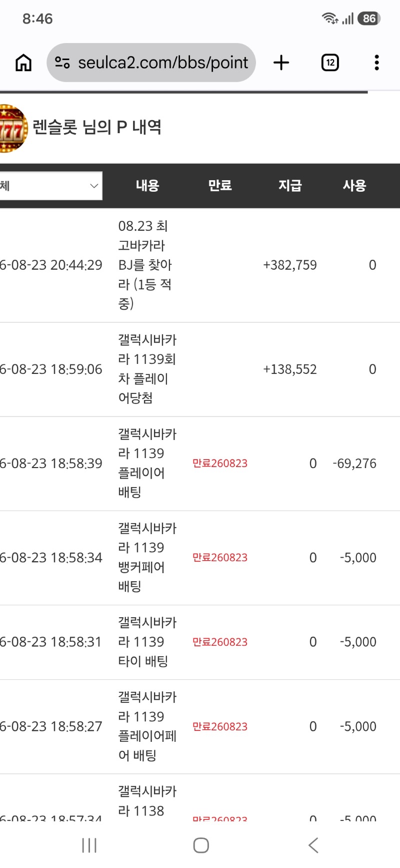Open 갤럭시바카라 1139회차 플레이어당첨 entry

(x=147, y=369)
